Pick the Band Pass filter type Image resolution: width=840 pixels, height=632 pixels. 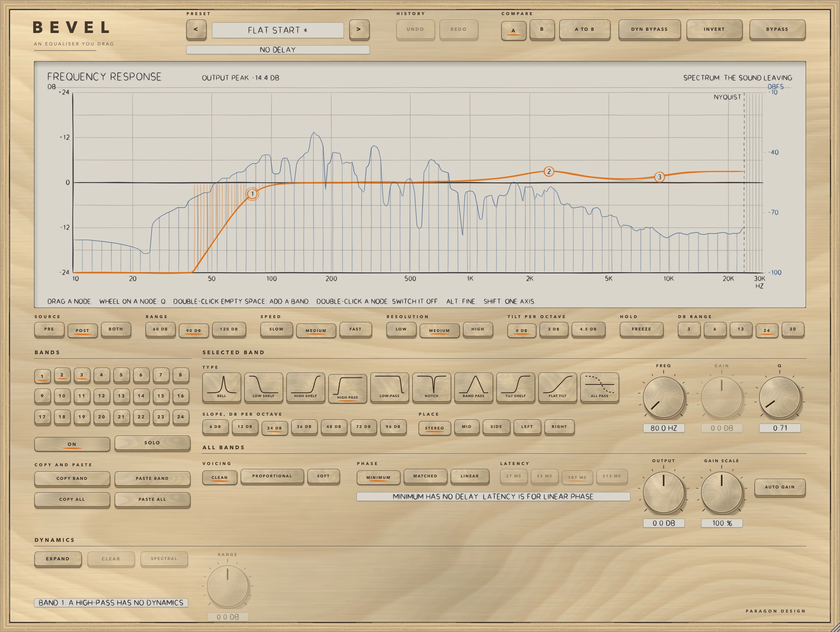click(x=473, y=387)
